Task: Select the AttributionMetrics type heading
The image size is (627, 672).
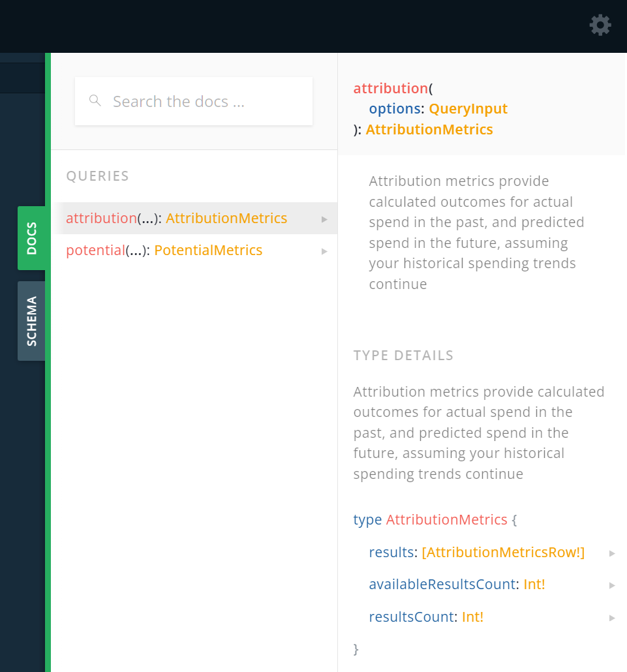Action: click(x=446, y=519)
